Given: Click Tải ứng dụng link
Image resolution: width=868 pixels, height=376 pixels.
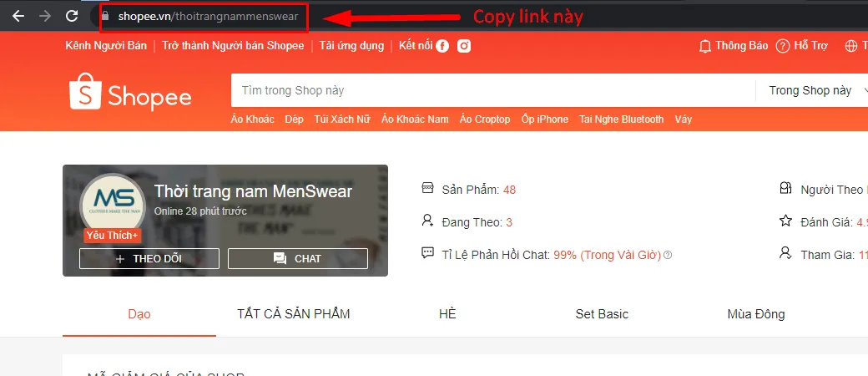Looking at the screenshot, I should tap(351, 45).
